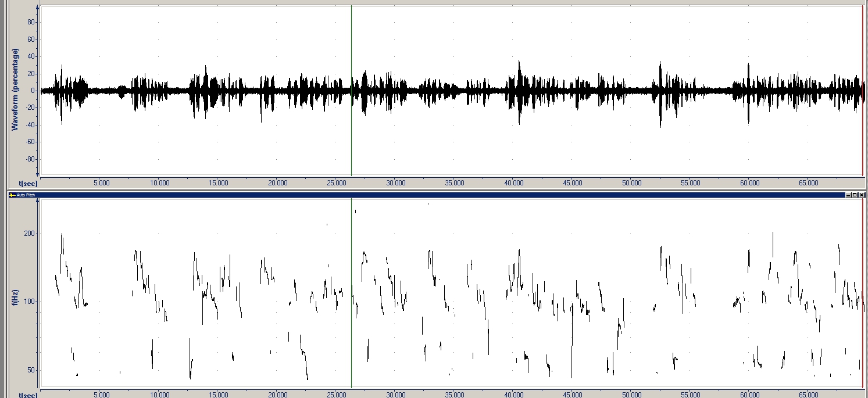
Task: Click the 50 mark on the pitch axis
Action: (32, 370)
